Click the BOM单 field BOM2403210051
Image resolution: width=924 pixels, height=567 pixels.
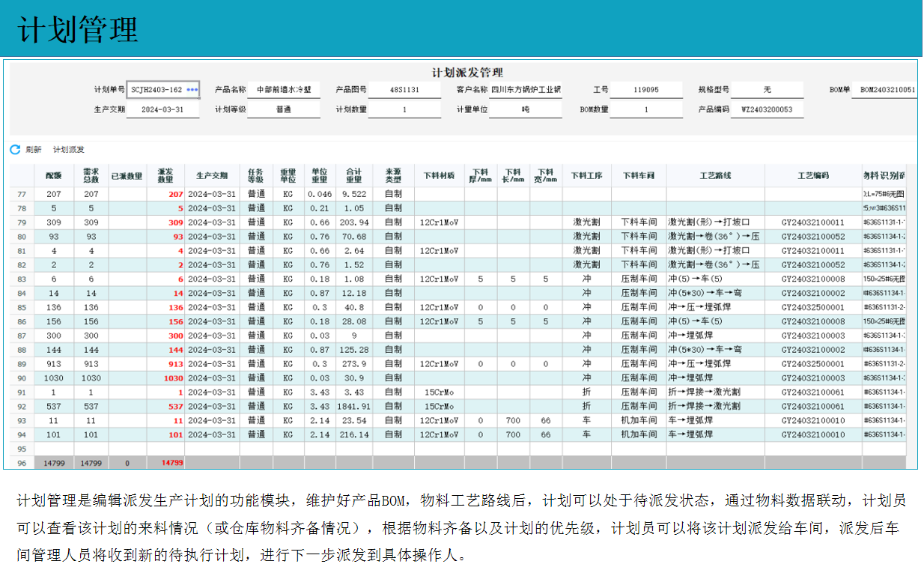tap(887, 89)
